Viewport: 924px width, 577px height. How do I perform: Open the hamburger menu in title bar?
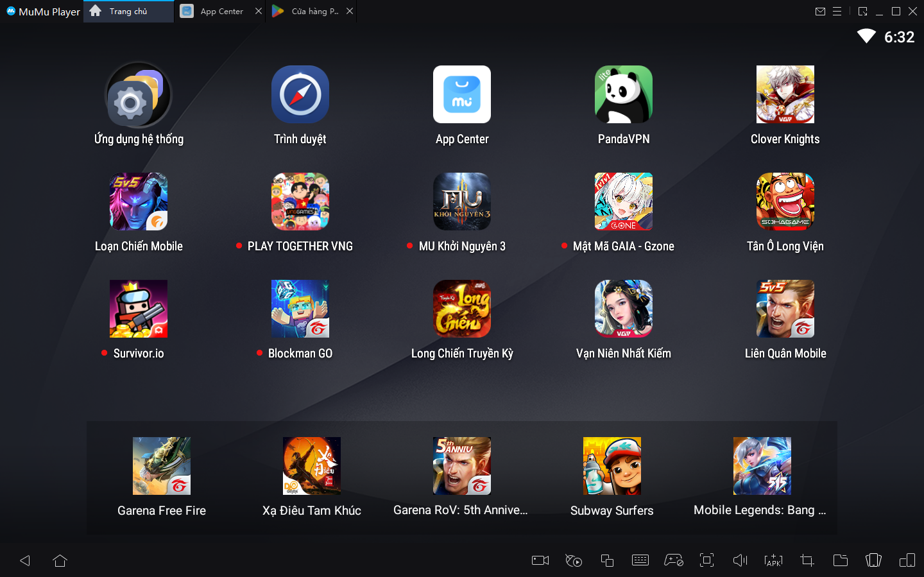point(837,12)
